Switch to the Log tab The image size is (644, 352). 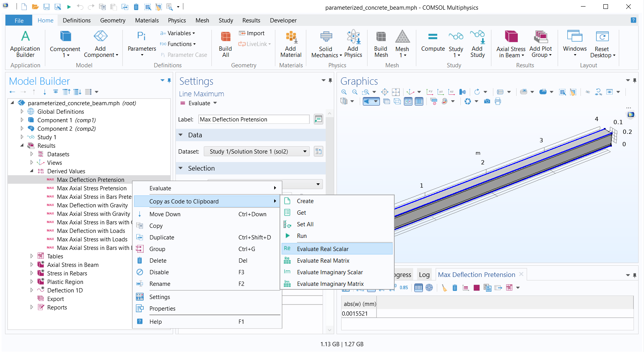click(x=424, y=275)
